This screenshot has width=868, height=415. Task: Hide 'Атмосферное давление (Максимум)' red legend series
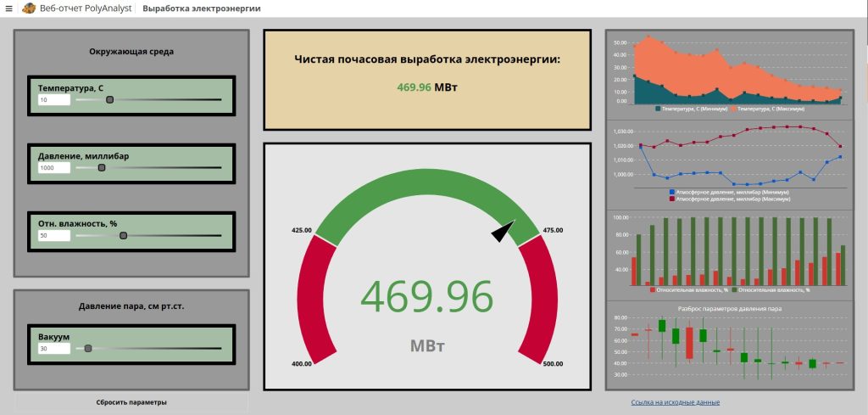tap(727, 199)
